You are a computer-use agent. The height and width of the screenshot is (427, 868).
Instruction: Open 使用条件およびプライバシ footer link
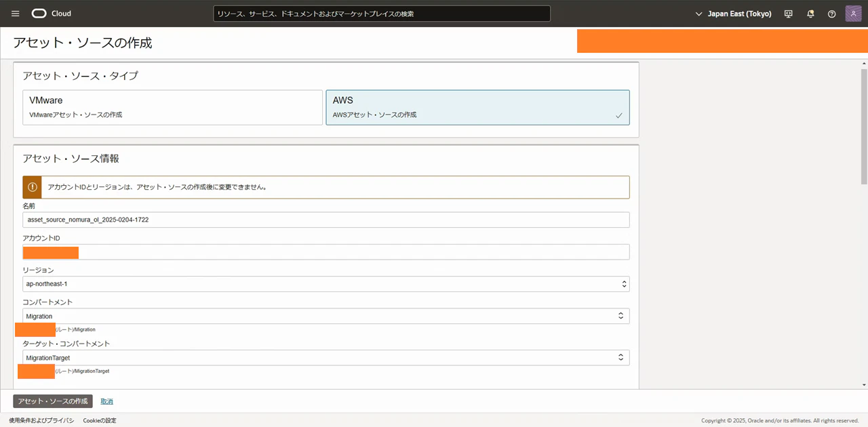click(41, 421)
